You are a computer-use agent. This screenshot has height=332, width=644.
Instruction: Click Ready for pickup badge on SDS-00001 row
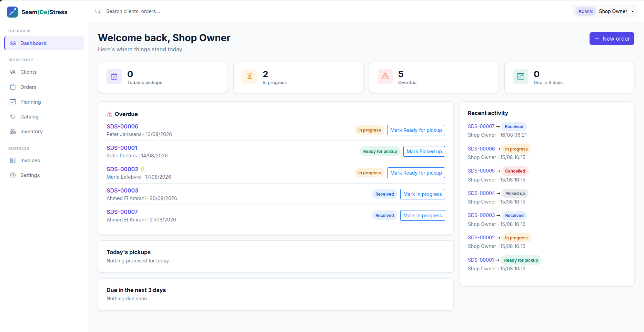pyautogui.click(x=380, y=152)
